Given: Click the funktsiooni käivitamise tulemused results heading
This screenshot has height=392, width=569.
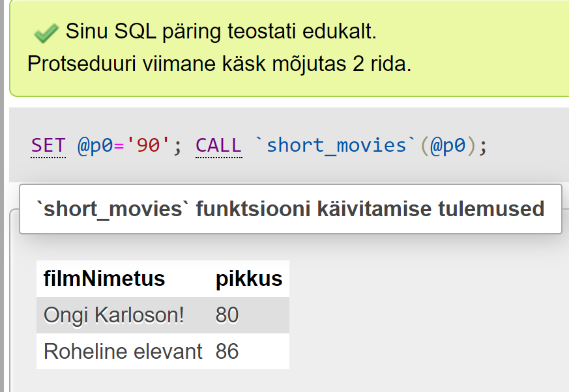Looking at the screenshot, I should point(290,209).
